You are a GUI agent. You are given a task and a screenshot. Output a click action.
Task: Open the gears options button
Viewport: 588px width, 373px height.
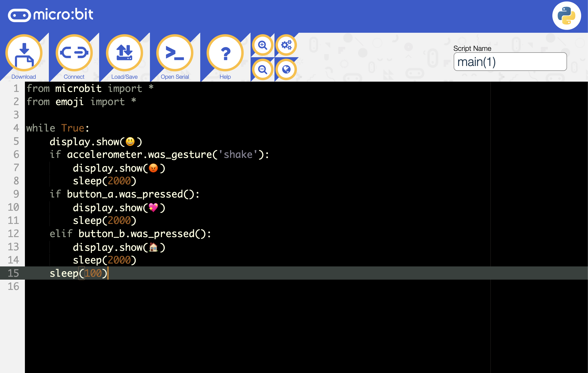coord(286,45)
